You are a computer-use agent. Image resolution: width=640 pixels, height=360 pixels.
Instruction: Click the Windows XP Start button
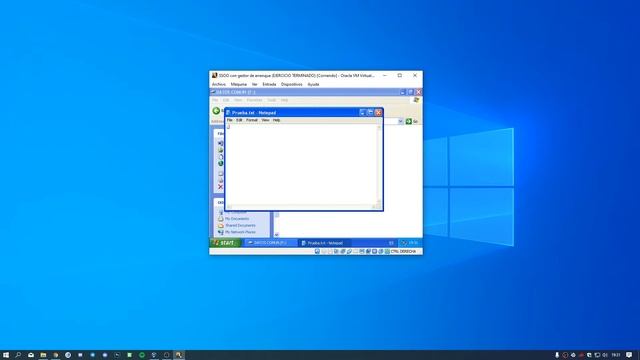pyautogui.click(x=225, y=243)
